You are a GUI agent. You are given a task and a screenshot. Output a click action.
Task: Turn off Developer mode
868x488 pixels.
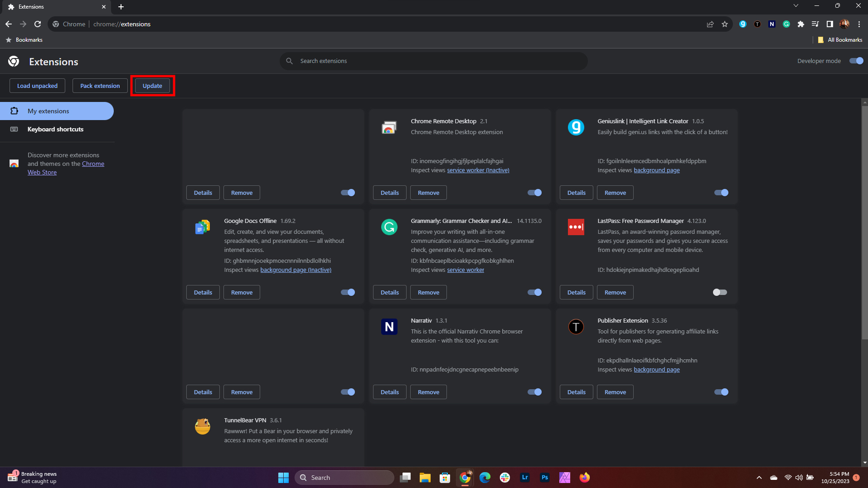pyautogui.click(x=856, y=61)
